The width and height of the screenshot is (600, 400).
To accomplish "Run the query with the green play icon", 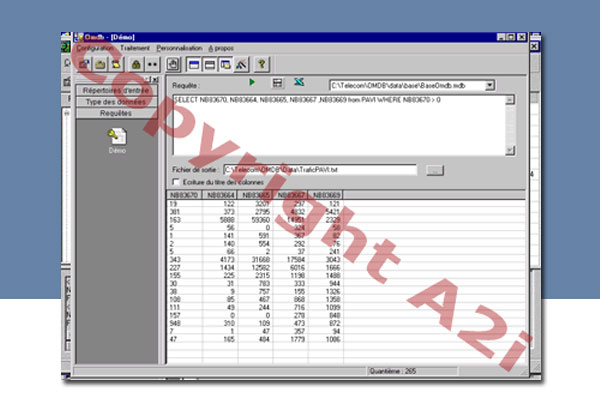I will click(x=252, y=83).
